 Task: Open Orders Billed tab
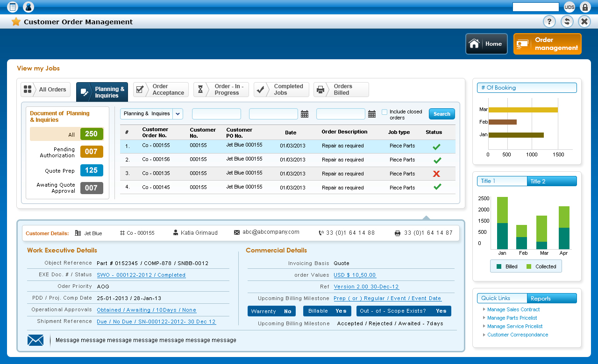point(341,90)
